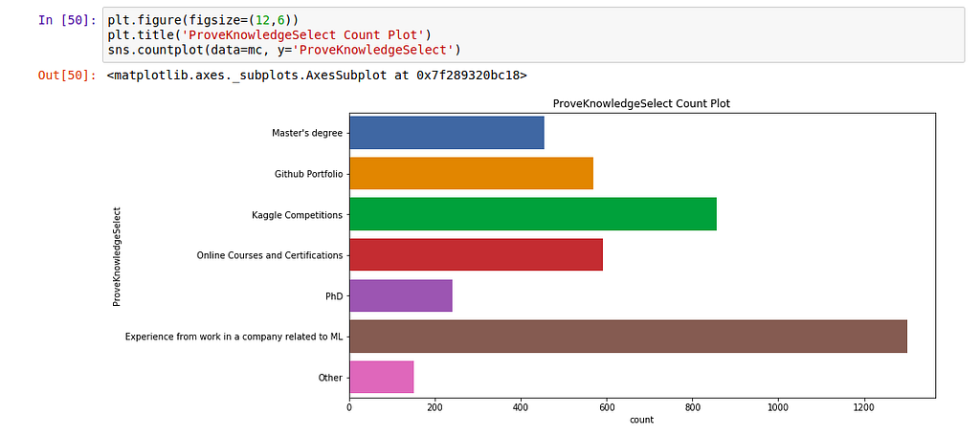980x435 pixels.
Task: Click the 1000 tick label on x-axis
Action: [778, 407]
